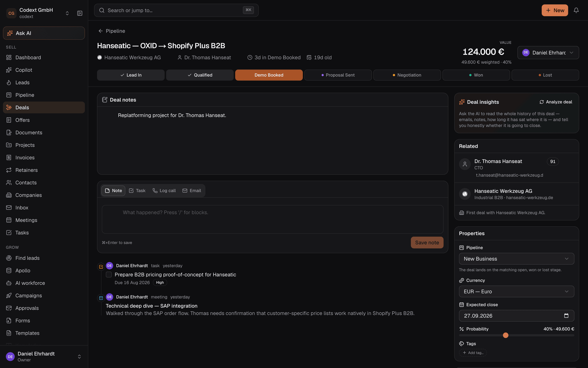Open Copilot in the sidebar
The height and width of the screenshot is (368, 588).
[44, 70]
